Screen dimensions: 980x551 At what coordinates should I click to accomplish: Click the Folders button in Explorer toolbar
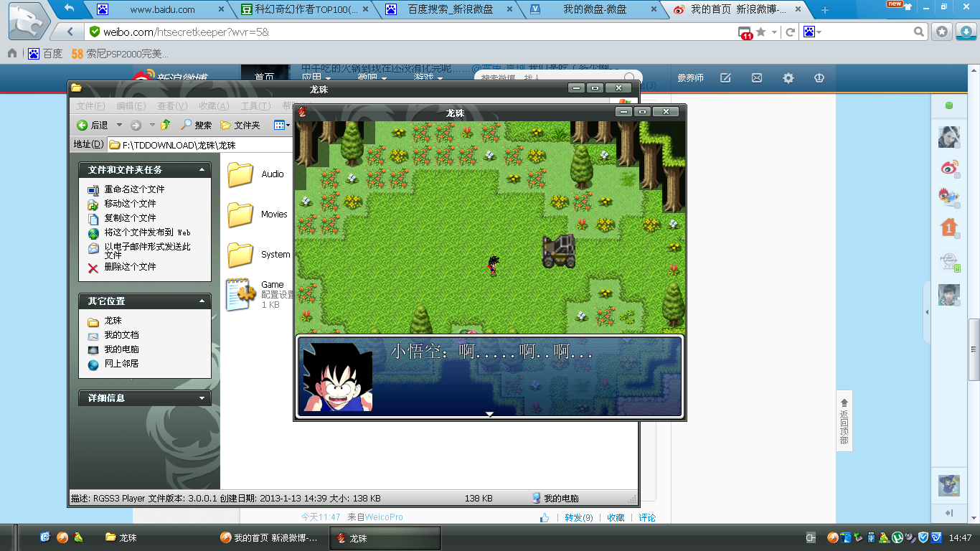[240, 125]
